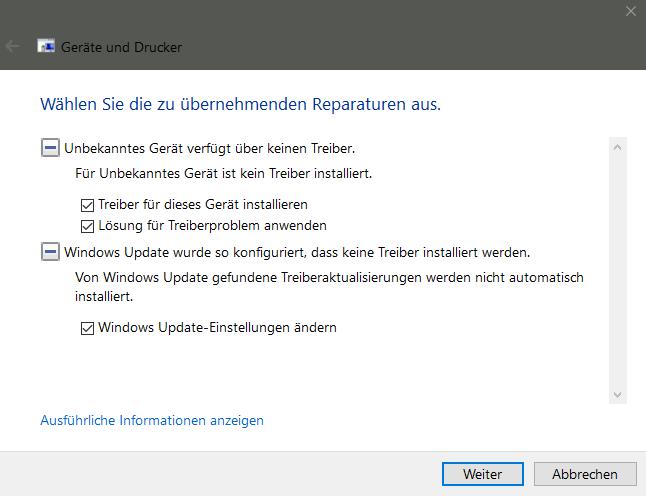Click heading 'Wählen Sie die zu übernehmenden Reparaturen aus.'
Image resolution: width=646 pixels, height=496 pixels.
coord(241,104)
